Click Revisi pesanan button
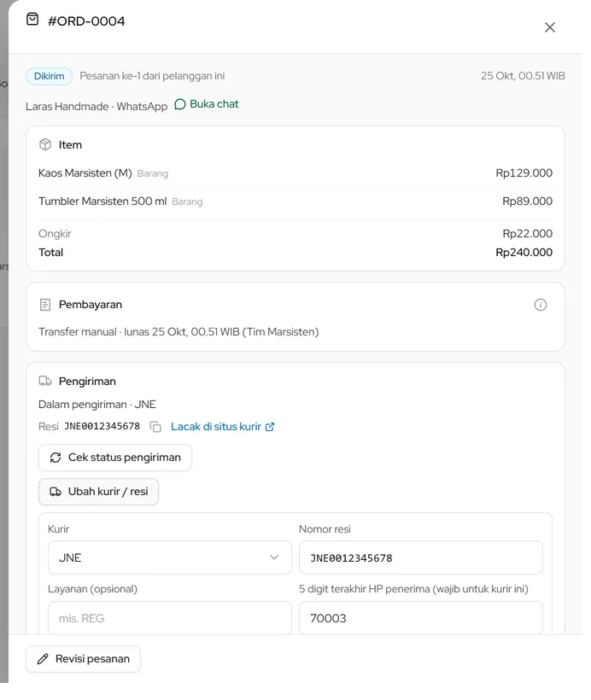 (83, 659)
